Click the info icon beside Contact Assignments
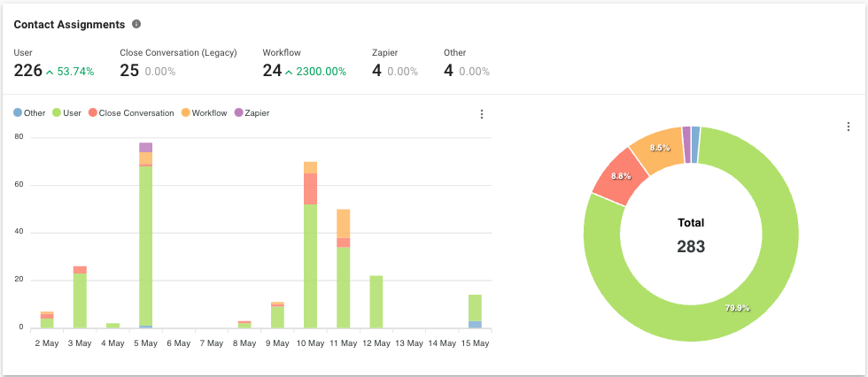This screenshot has width=868, height=377. [136, 24]
